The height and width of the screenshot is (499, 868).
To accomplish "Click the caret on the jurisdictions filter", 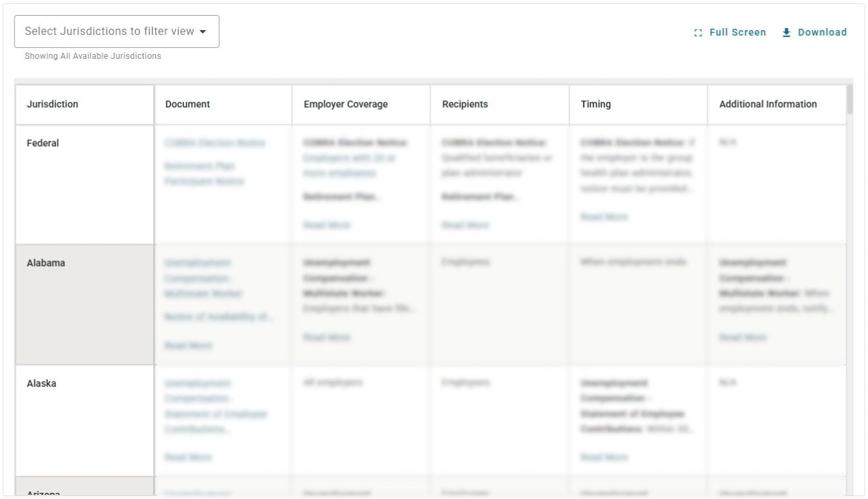I will 204,31.
